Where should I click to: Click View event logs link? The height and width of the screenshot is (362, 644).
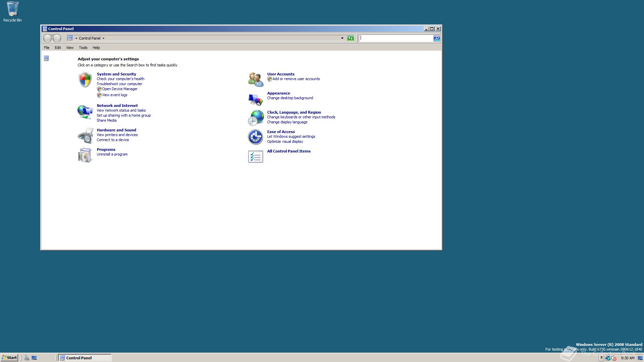115,95
